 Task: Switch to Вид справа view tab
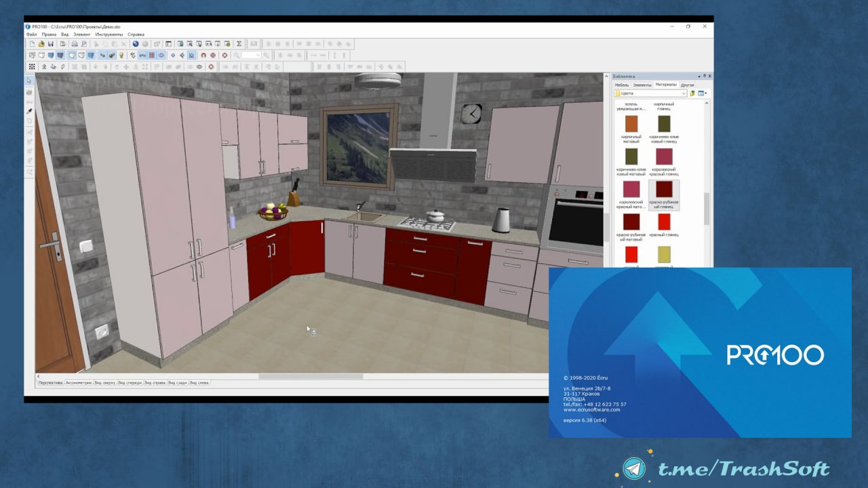(x=155, y=383)
